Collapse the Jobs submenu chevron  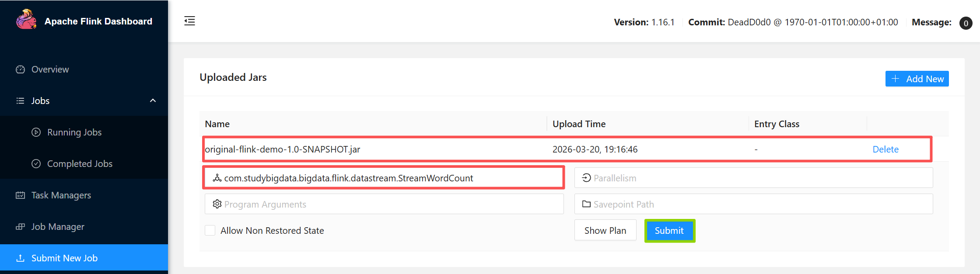153,101
